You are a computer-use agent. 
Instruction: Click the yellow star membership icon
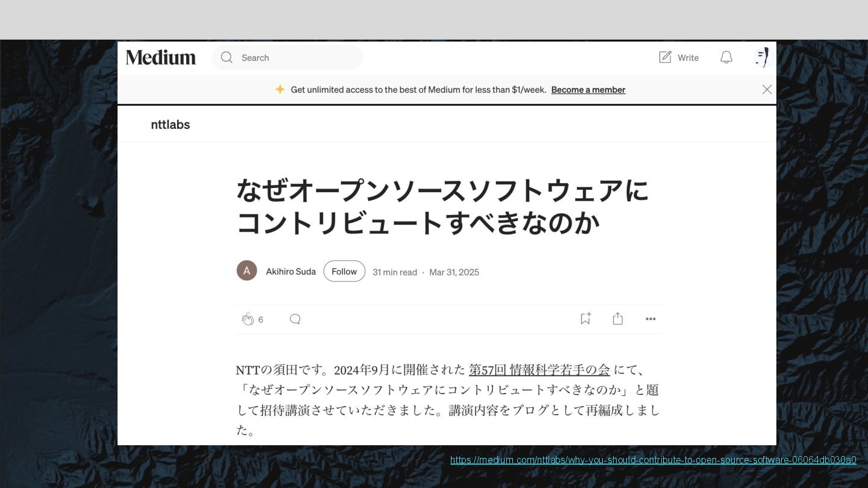280,89
